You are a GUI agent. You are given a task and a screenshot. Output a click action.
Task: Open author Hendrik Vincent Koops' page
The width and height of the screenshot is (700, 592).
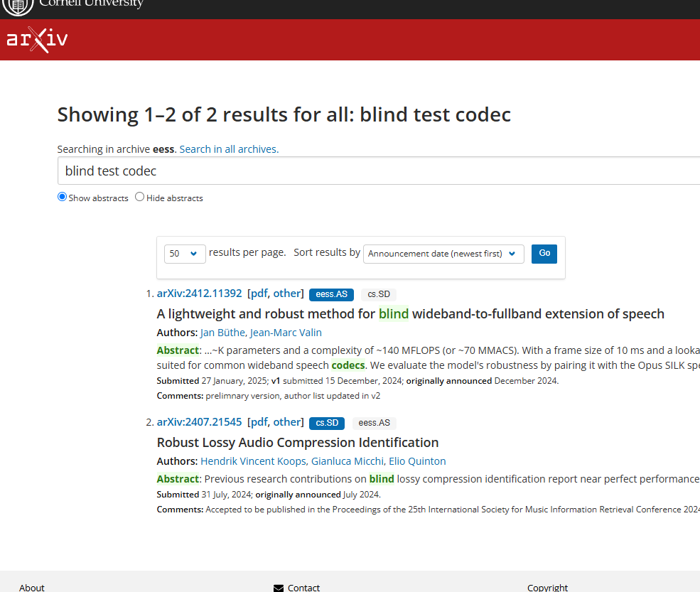pos(253,461)
